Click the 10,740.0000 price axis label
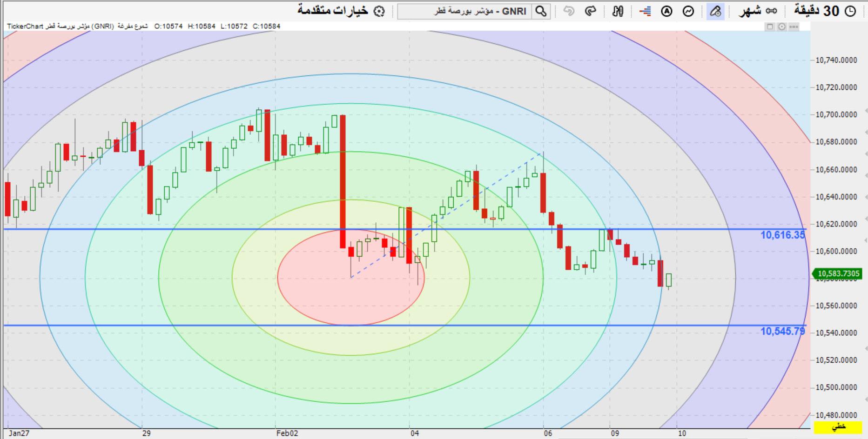 coord(836,60)
